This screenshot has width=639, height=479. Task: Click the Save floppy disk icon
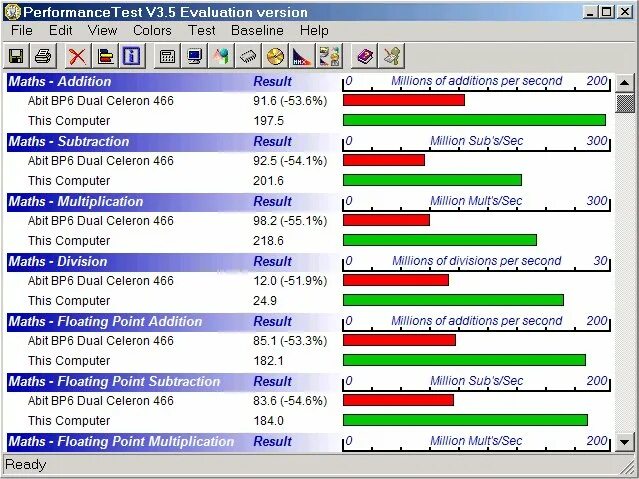coord(16,56)
